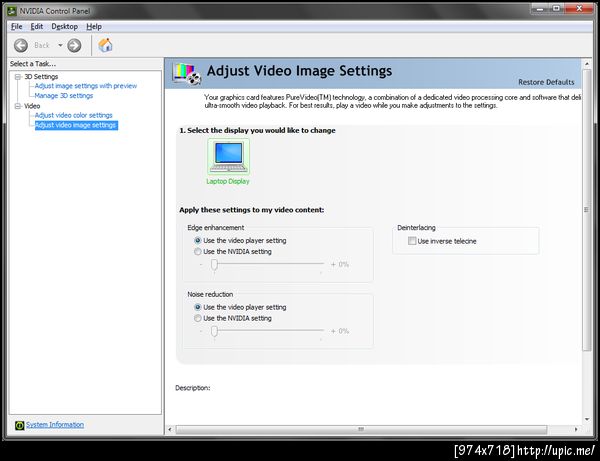Open the Back history dropdown arrow
Viewport: 600px width, 461px height.
[60, 46]
